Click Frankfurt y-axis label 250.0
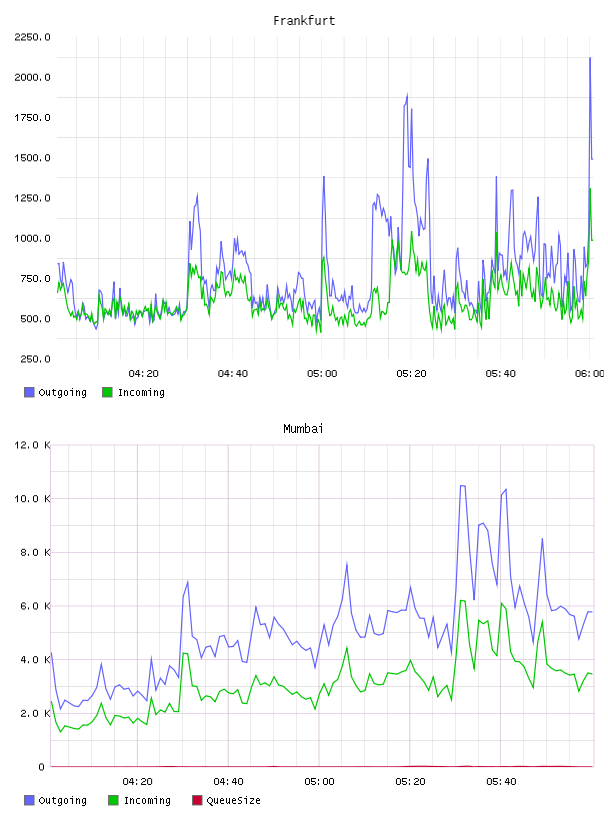 point(35,359)
